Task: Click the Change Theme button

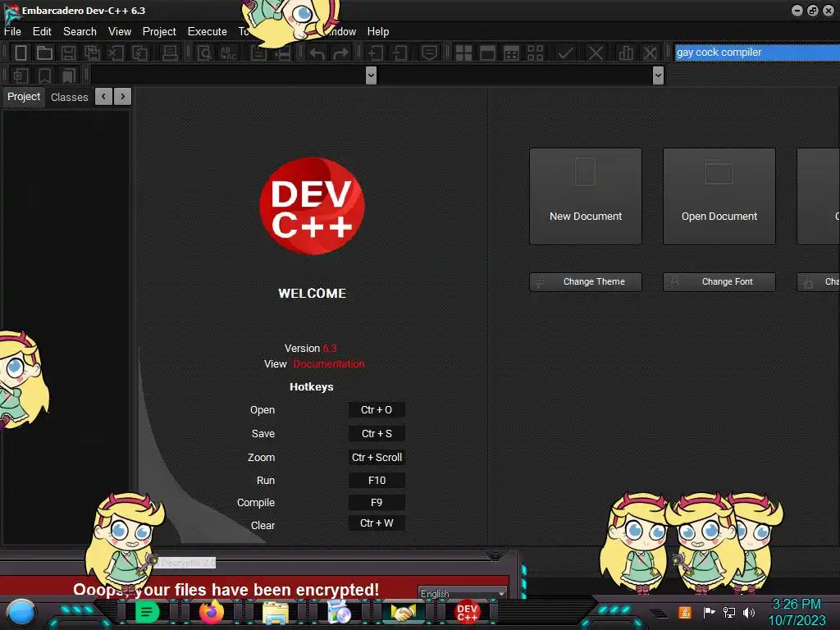Action: 586,282
